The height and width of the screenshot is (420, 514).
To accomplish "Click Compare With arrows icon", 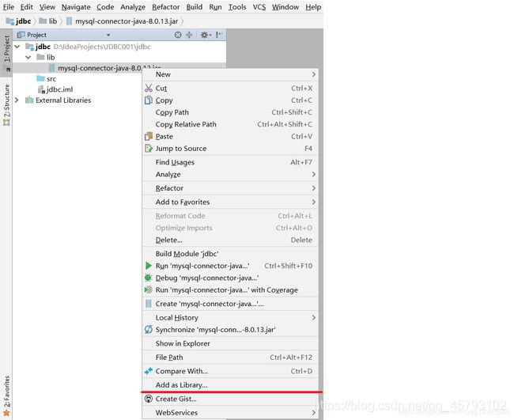I will (x=149, y=371).
